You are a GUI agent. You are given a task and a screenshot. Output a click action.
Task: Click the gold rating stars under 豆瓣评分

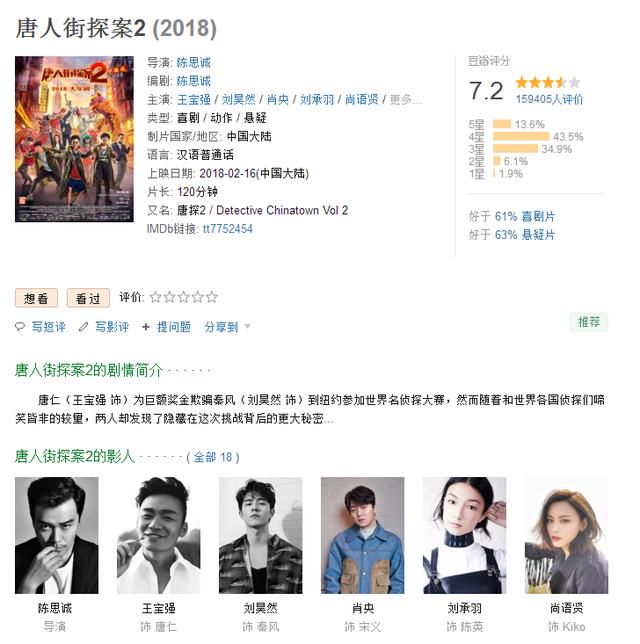tap(548, 83)
